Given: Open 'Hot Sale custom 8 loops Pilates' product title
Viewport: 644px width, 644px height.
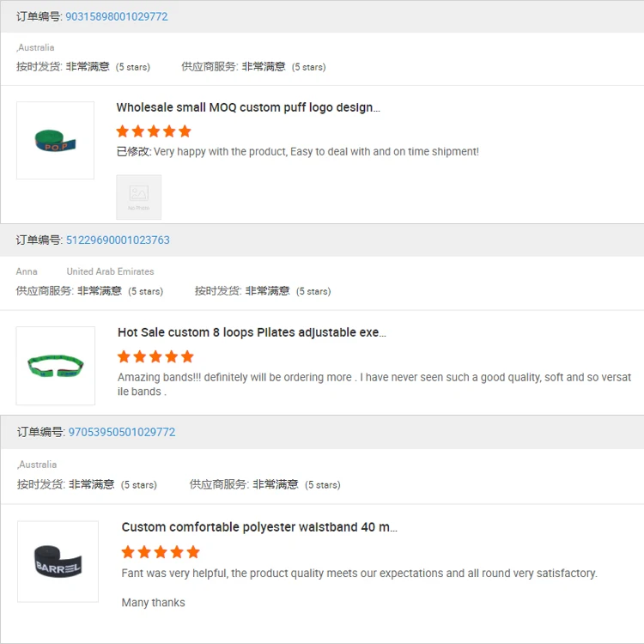Looking at the screenshot, I should coord(252,332).
